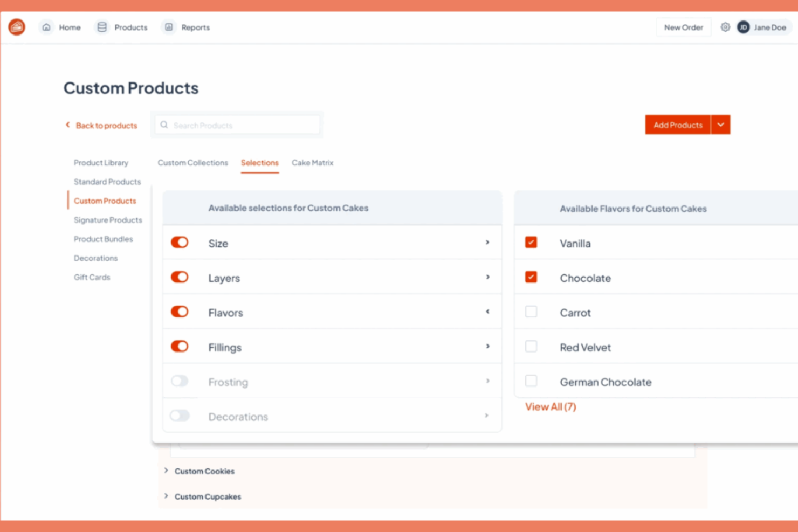Expand the Decorations row chevron
Screen dimensions: 798x532
click(x=486, y=416)
